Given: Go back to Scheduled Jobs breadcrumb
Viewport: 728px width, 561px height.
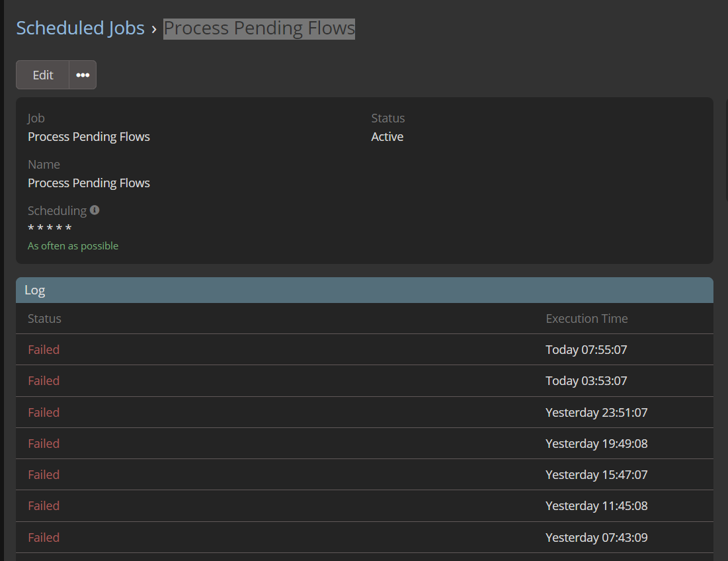Looking at the screenshot, I should click(x=80, y=28).
